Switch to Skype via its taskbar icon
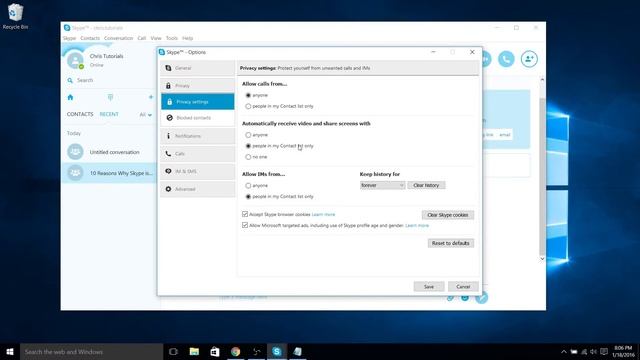The image size is (640, 360). coord(277,351)
